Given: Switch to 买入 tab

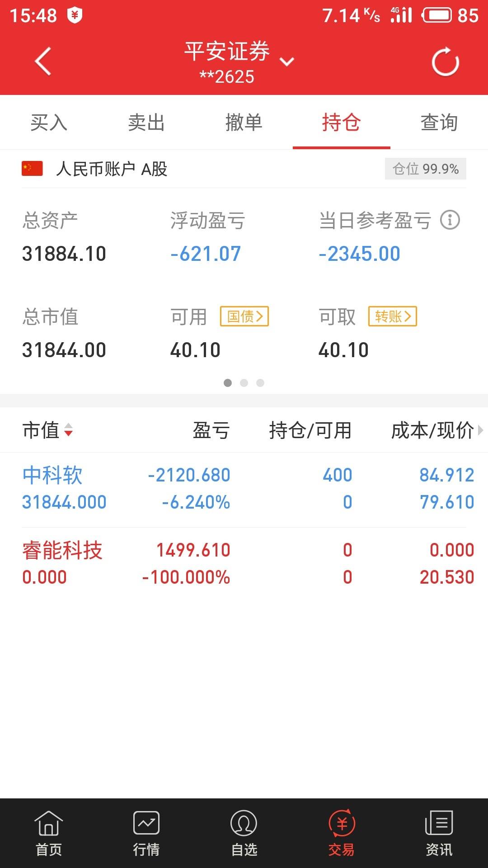Looking at the screenshot, I should pyautogui.click(x=49, y=123).
